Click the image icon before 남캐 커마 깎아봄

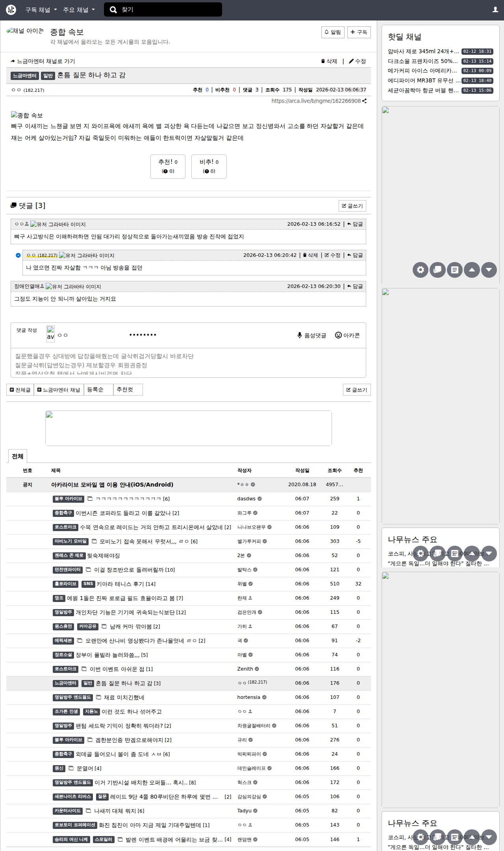(104, 626)
